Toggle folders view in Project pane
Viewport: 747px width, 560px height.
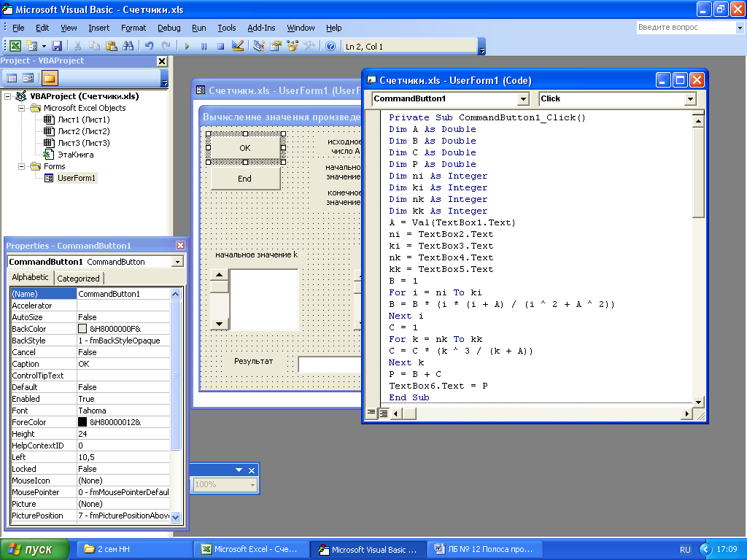[49, 77]
